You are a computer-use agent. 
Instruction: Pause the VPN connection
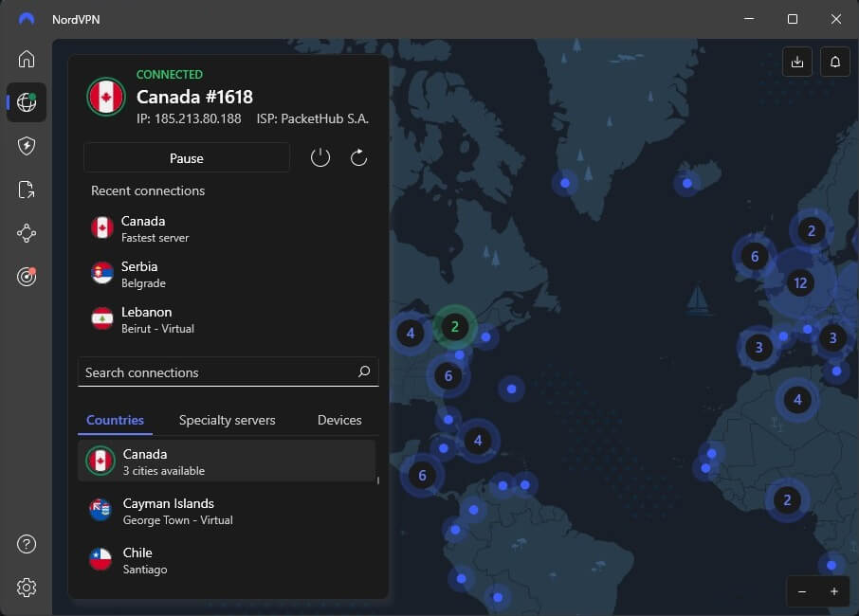pos(187,157)
